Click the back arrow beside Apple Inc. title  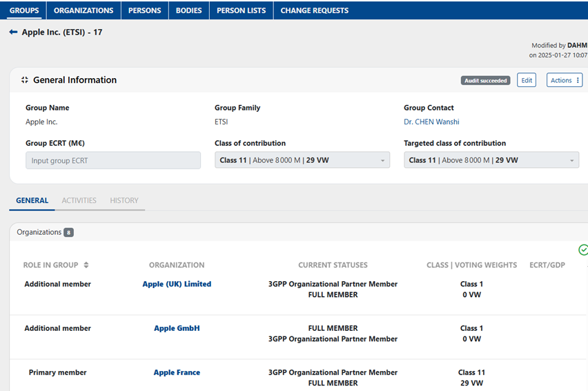(x=13, y=32)
